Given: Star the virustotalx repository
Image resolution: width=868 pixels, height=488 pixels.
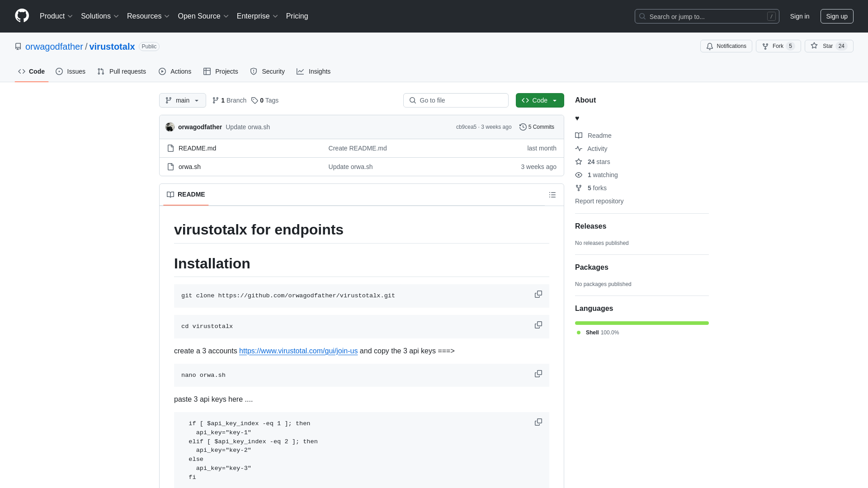Looking at the screenshot, I should point(829,46).
